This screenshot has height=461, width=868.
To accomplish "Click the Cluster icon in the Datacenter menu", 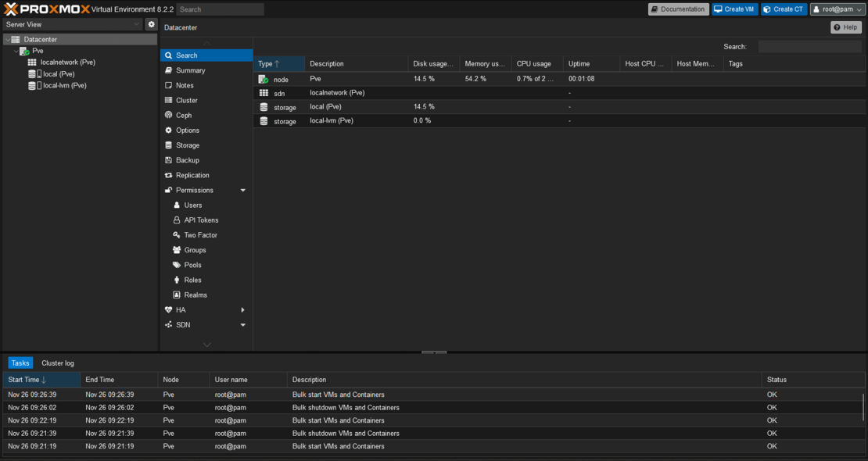I will coord(168,100).
